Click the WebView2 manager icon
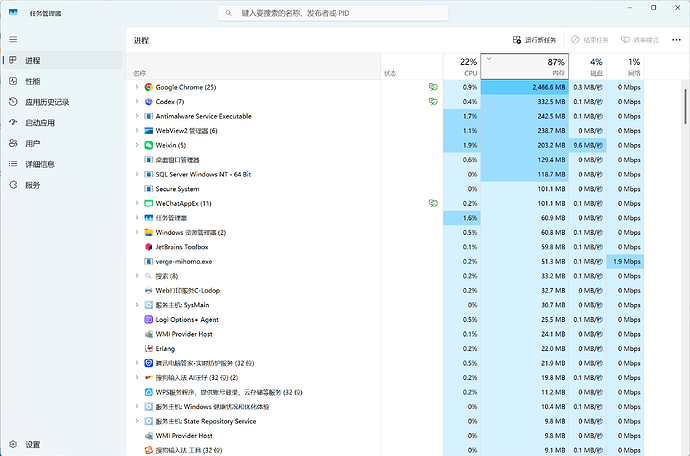 149,131
